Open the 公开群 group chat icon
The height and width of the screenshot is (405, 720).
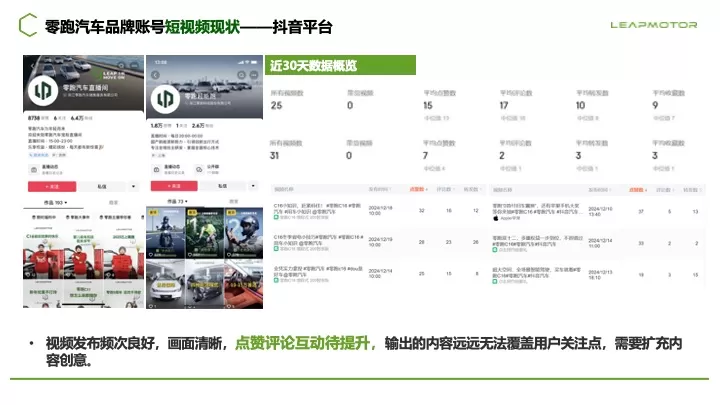coord(199,169)
